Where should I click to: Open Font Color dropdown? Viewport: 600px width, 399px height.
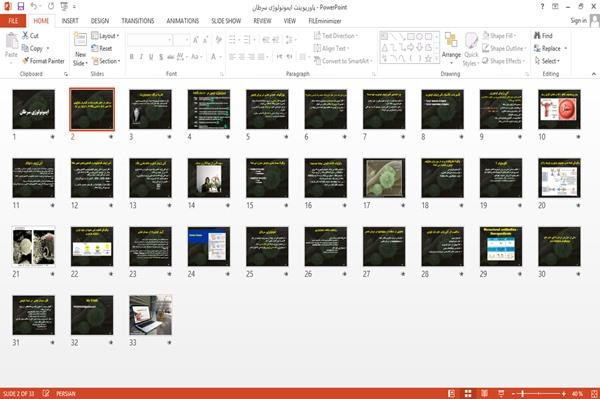pos(220,57)
